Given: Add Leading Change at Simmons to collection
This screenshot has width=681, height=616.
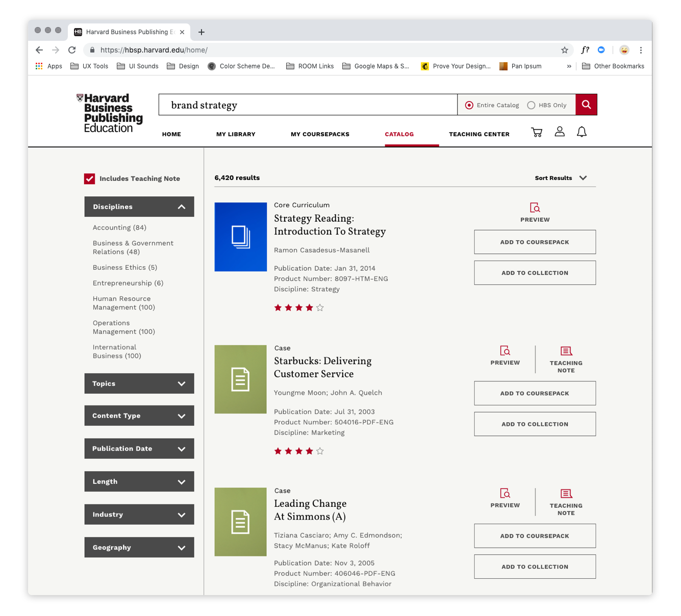Looking at the screenshot, I should pyautogui.click(x=535, y=567).
